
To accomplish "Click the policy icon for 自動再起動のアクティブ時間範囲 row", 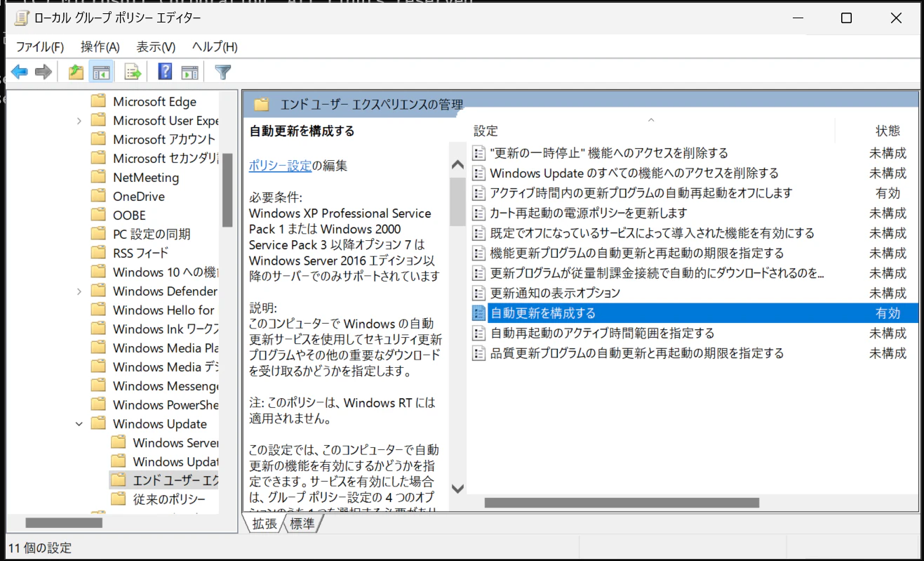I will [479, 333].
